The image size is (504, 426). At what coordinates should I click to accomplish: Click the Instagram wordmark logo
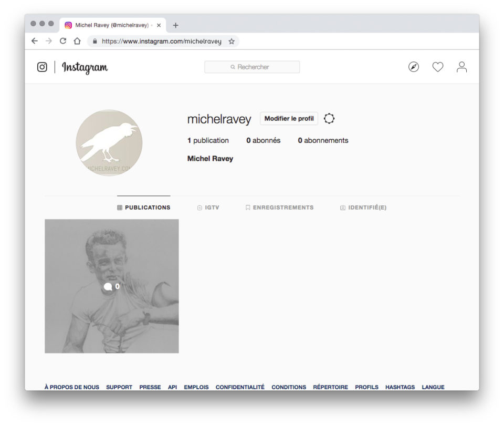click(85, 68)
